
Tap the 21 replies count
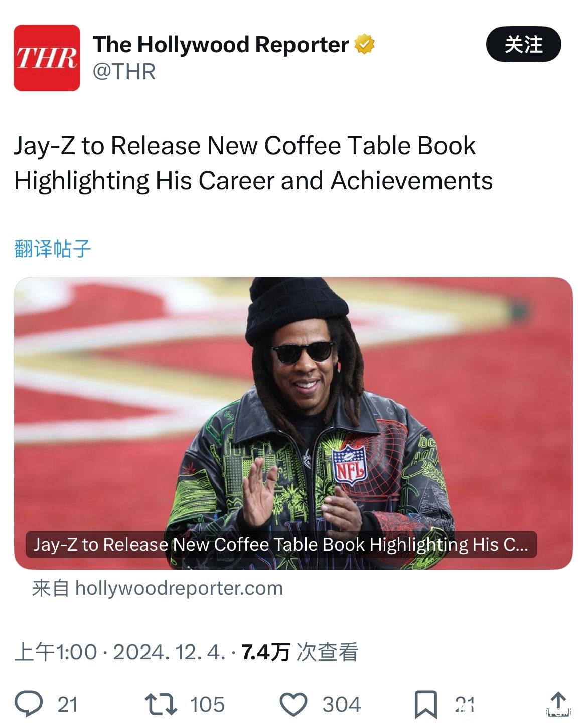[x=68, y=704]
